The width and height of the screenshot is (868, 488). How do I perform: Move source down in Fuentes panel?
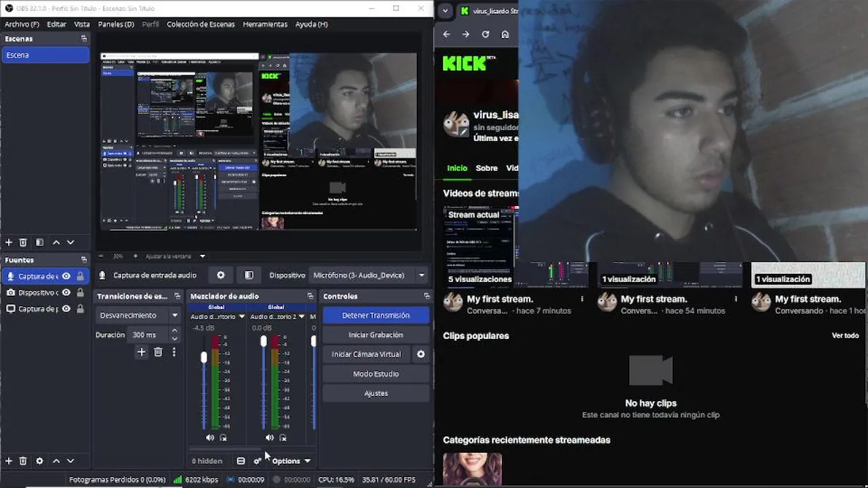(x=71, y=461)
